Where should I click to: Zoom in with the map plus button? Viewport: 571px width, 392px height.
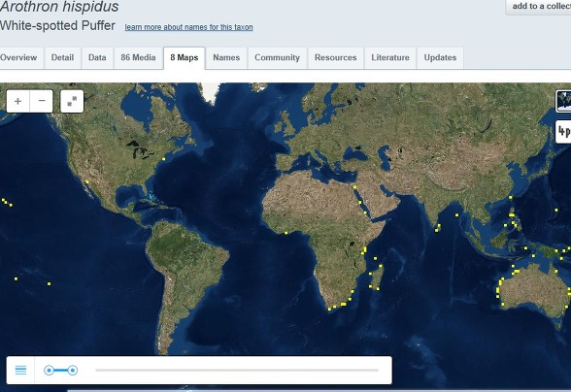click(x=17, y=101)
